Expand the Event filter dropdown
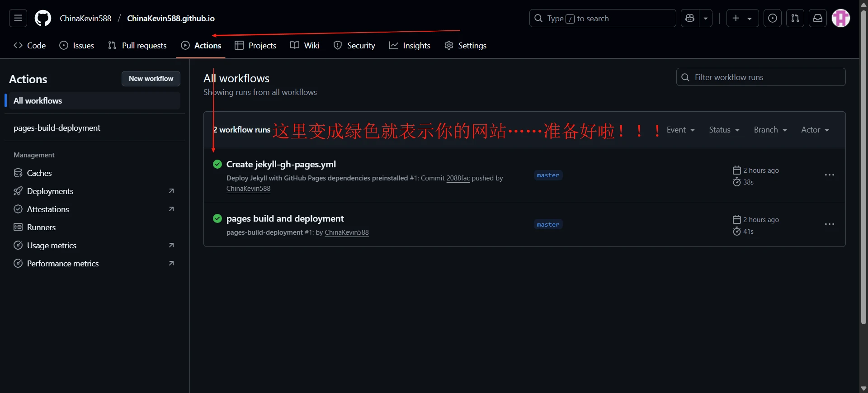 pos(680,130)
